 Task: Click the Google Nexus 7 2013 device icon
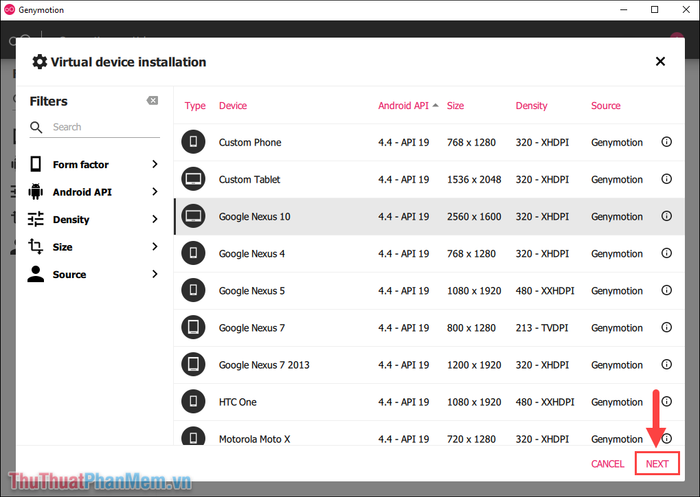point(193,364)
